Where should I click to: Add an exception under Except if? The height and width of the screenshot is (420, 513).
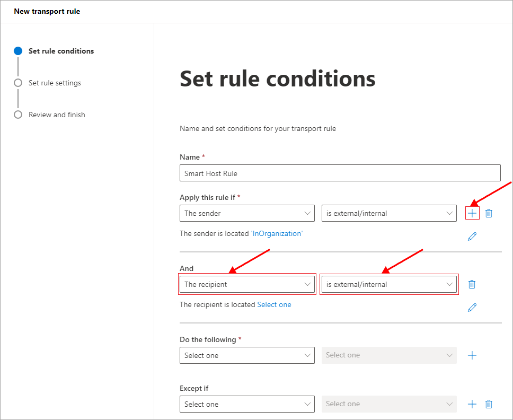tap(472, 404)
